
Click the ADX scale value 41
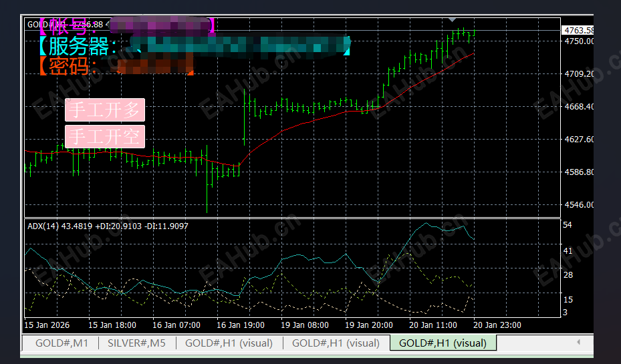point(568,251)
